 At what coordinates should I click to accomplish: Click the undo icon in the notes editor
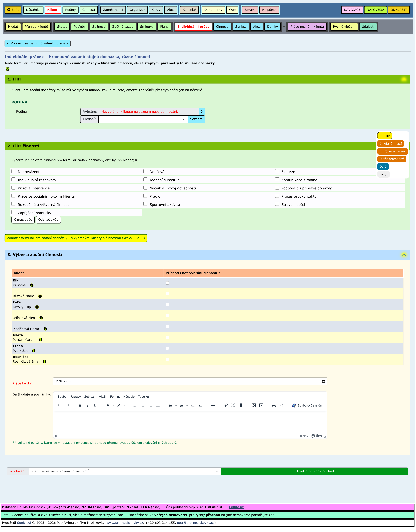[59, 406]
